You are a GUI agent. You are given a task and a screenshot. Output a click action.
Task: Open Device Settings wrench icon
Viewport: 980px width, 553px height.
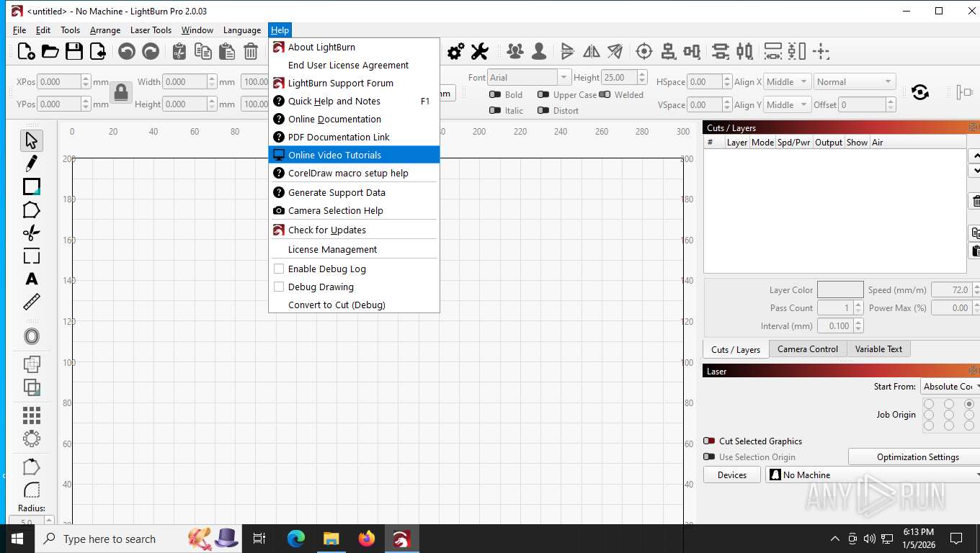tap(480, 51)
